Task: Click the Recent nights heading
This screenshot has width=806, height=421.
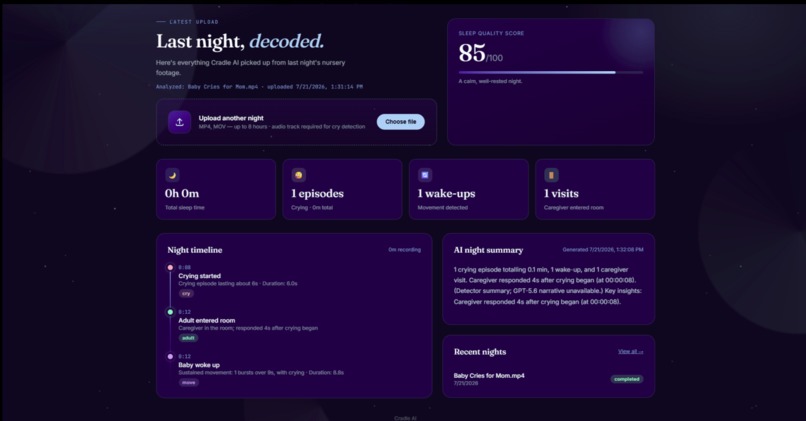Action: (480, 352)
